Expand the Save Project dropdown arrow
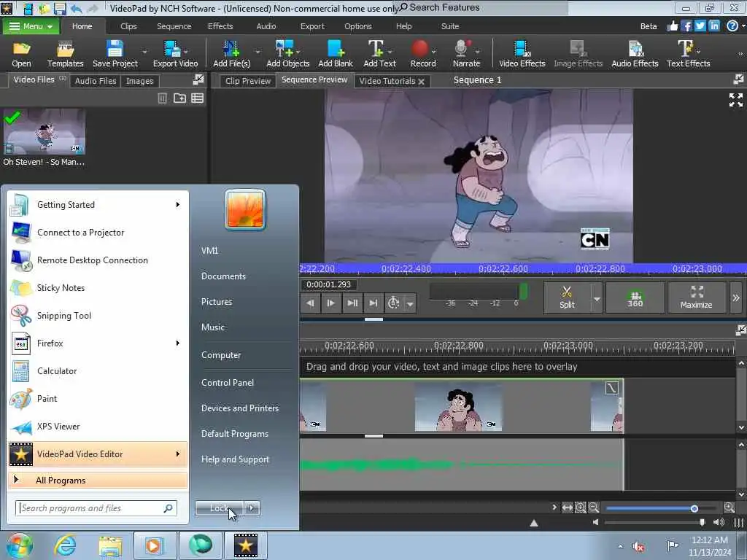 [x=144, y=52]
